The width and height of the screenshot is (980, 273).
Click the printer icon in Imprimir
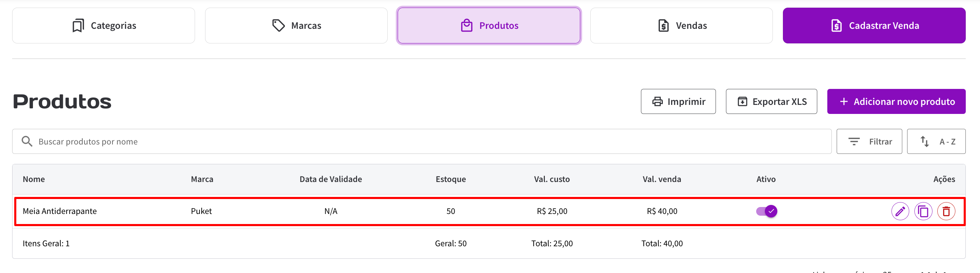coord(657,102)
